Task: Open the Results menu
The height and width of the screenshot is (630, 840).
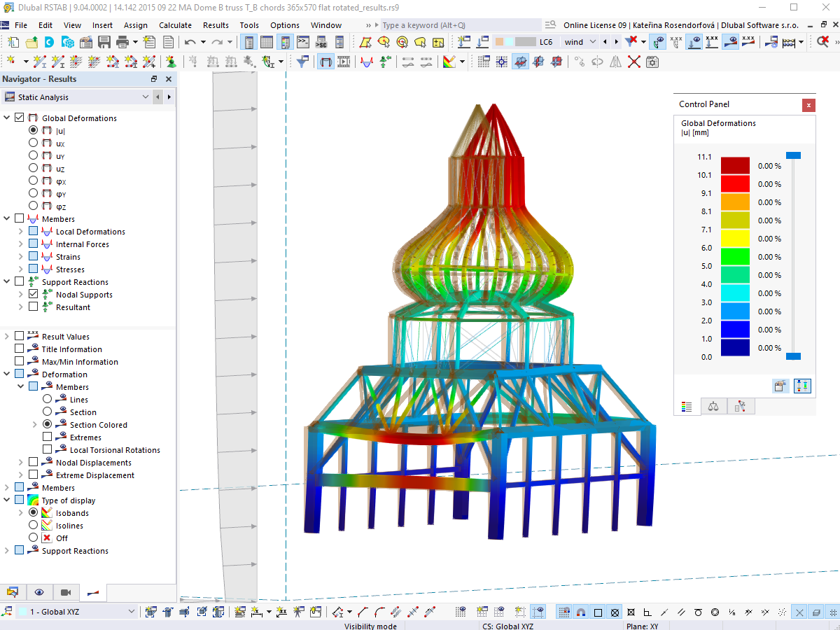Action: tap(216, 24)
